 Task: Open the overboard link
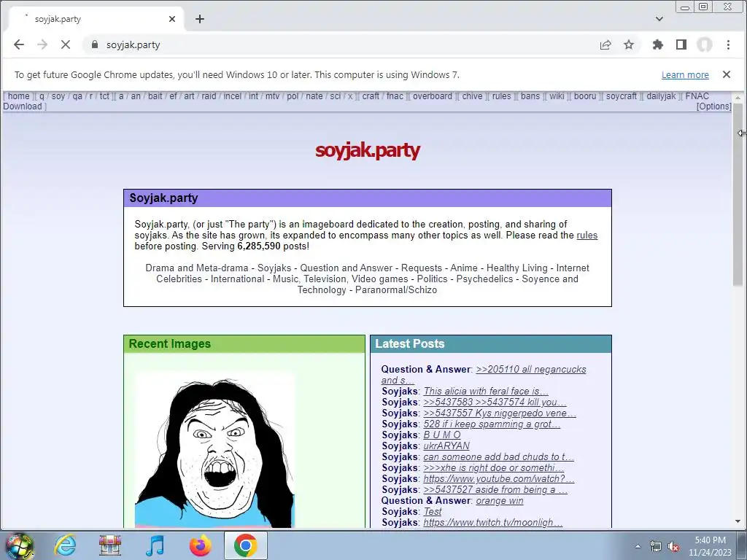tap(433, 96)
